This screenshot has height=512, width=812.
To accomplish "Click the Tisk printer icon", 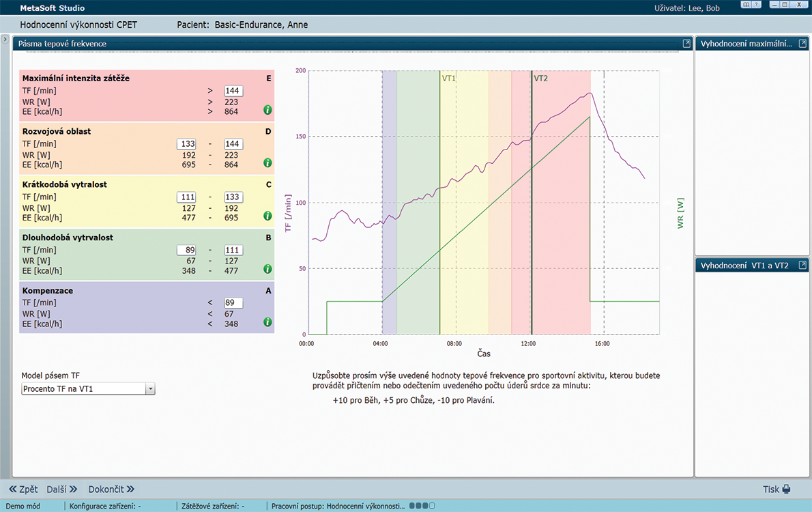I will tap(786, 489).
